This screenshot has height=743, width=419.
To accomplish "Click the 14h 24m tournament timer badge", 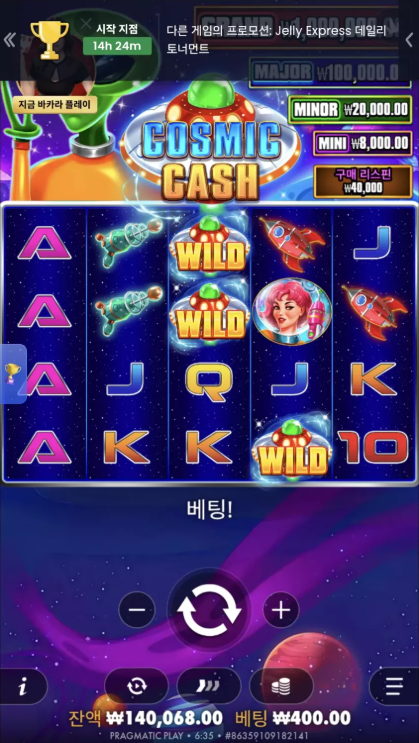I will coord(117,46).
